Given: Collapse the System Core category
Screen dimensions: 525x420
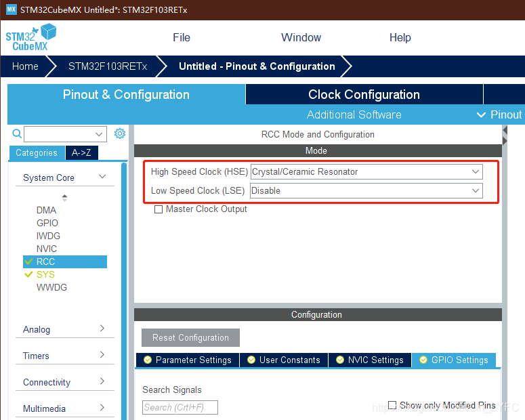Looking at the screenshot, I should [x=65, y=177].
